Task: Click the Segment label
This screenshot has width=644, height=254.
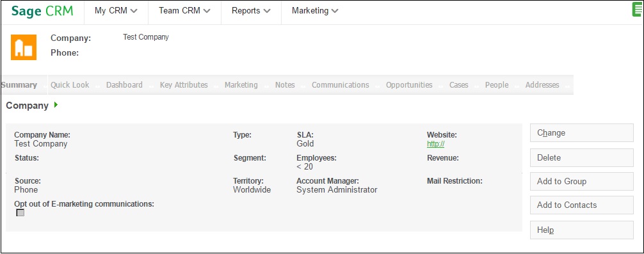Action: pyautogui.click(x=250, y=158)
